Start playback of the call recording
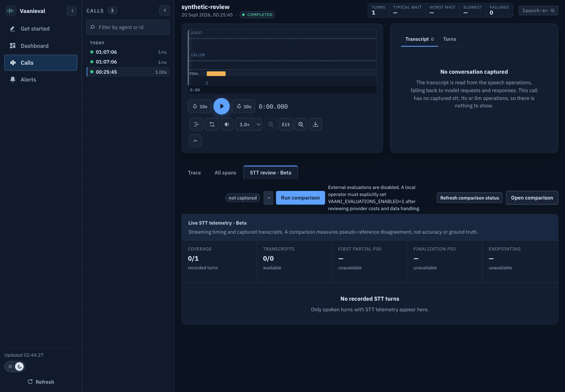Image resolution: width=565 pixels, height=392 pixels. [x=222, y=106]
